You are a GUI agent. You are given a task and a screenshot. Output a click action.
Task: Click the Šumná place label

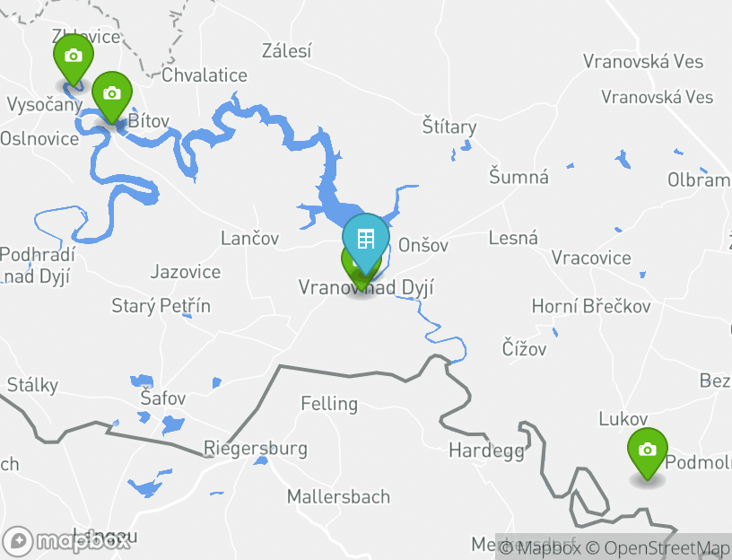pyautogui.click(x=518, y=177)
